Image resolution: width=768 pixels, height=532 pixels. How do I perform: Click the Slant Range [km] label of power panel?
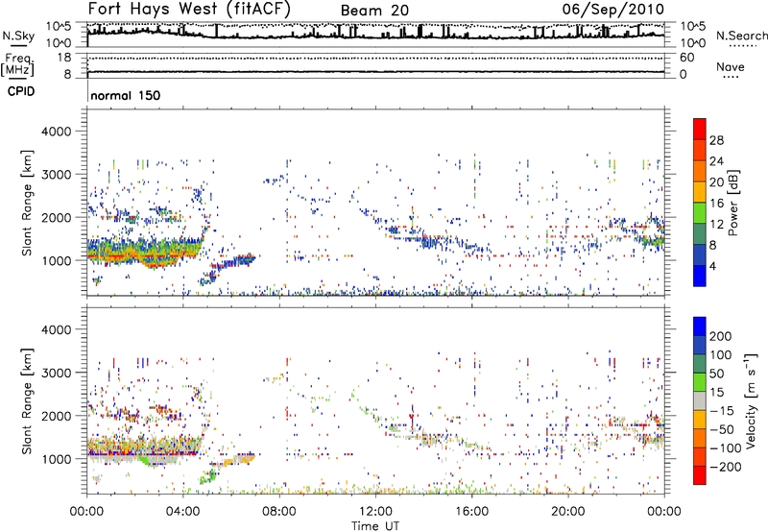[27, 203]
